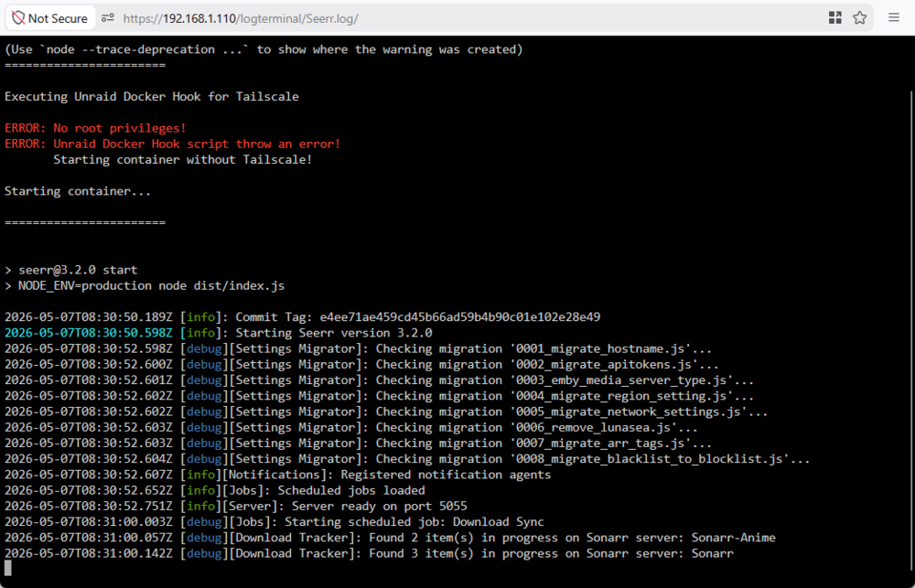This screenshot has width=915, height=588.
Task: Click the '0005_migrate_network_settings.js' migration line
Action: pyautogui.click(x=386, y=412)
